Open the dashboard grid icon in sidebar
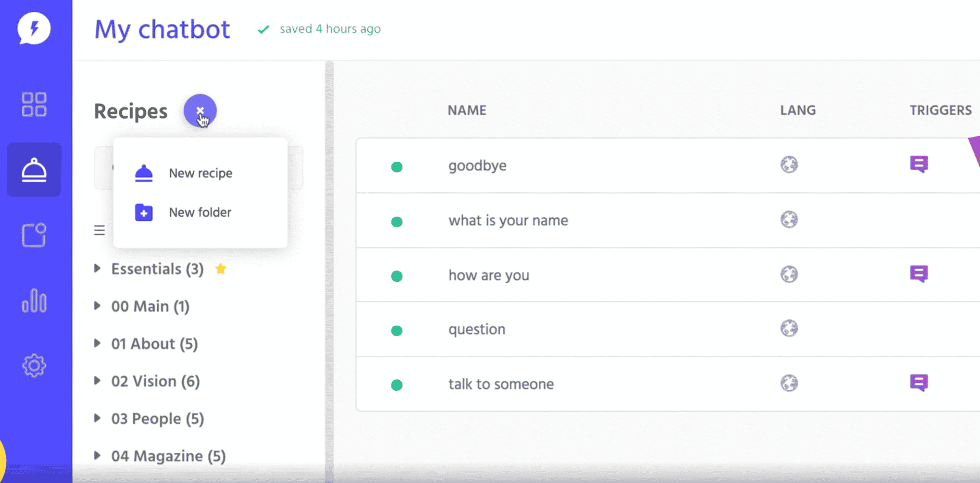Screen dimensions: 980x483 [x=33, y=103]
